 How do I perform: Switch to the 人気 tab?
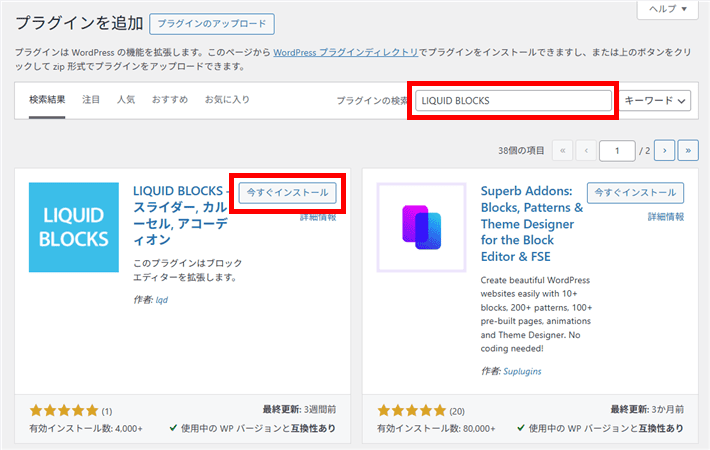126,99
